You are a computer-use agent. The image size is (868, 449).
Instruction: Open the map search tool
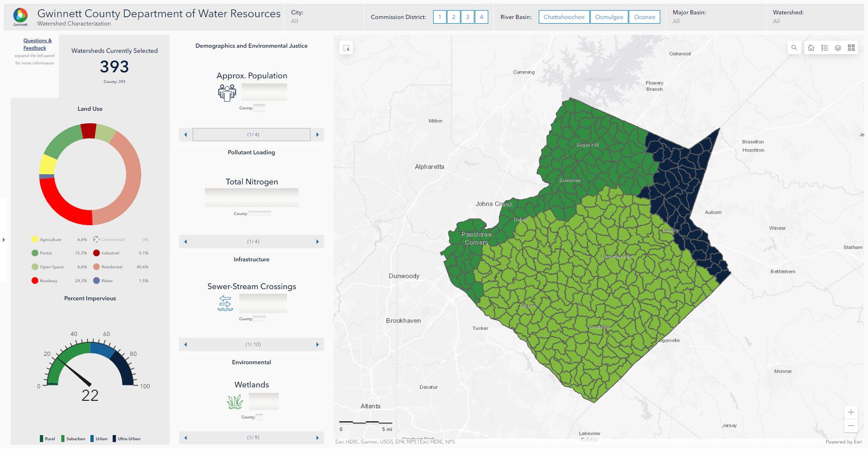794,48
